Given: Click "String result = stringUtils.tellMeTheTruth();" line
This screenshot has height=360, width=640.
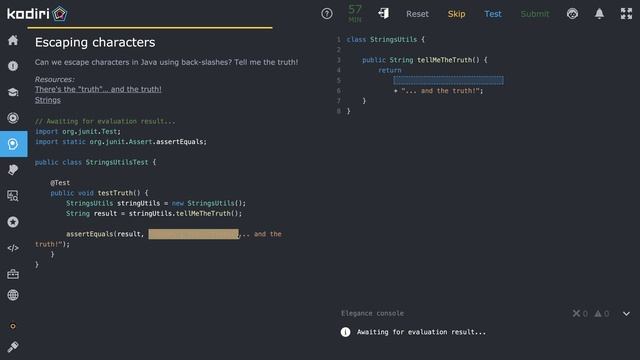Looking at the screenshot, I should coord(154,213).
